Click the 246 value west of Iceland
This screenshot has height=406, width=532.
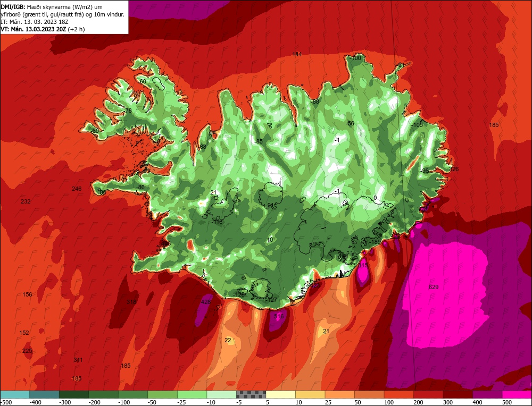(x=77, y=189)
